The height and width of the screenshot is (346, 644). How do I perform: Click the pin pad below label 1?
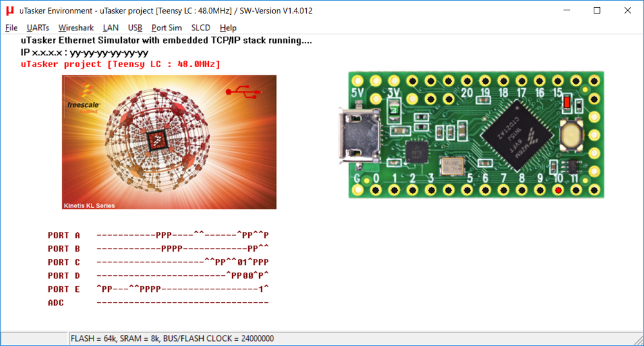tap(395, 190)
